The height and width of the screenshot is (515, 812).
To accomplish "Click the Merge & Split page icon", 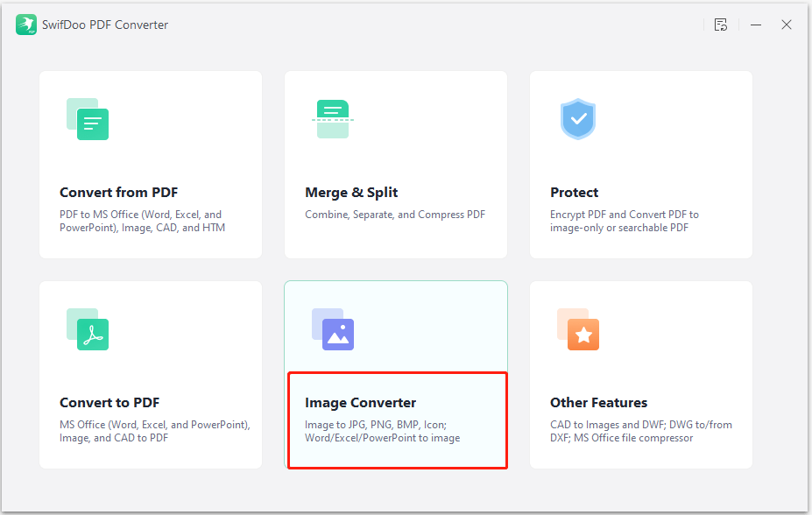I will [333, 119].
